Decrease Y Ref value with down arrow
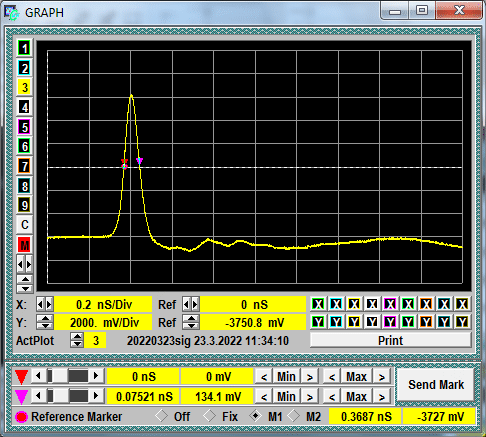The width and height of the screenshot is (486, 437). click(191, 326)
